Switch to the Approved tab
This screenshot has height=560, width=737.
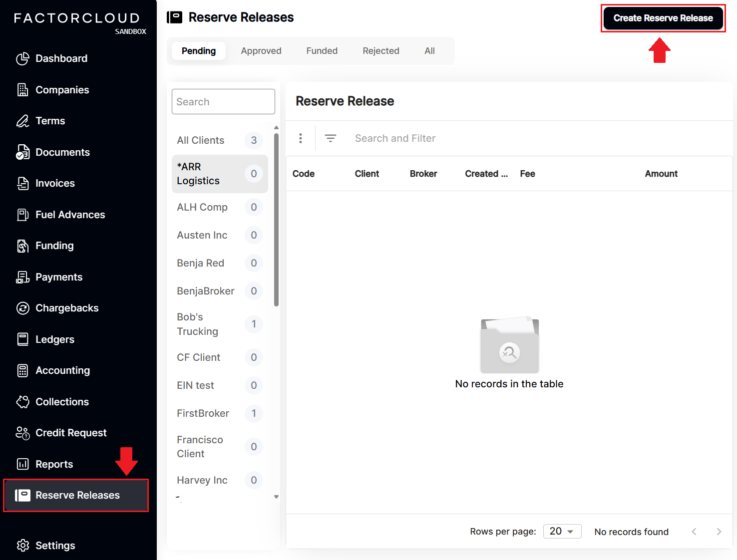tap(261, 50)
